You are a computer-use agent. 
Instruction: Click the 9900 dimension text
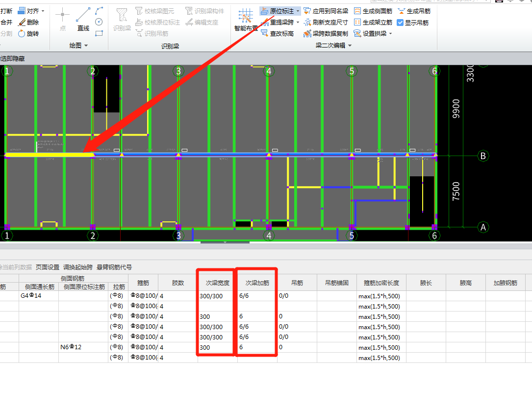point(456,109)
